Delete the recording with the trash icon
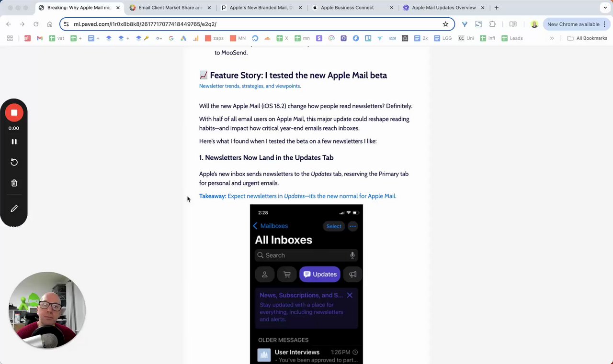Viewport: 613px width, 364px height. click(14, 183)
